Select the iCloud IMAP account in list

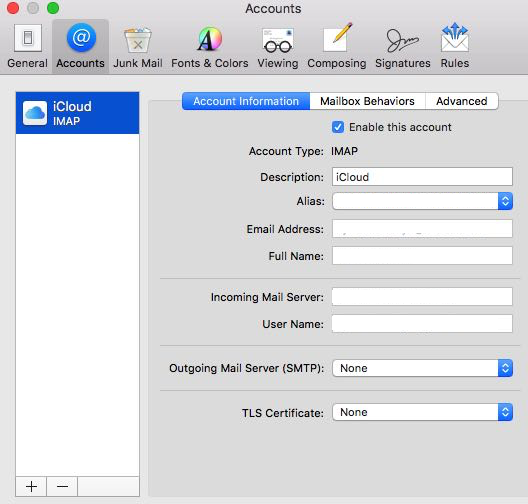tap(77, 113)
